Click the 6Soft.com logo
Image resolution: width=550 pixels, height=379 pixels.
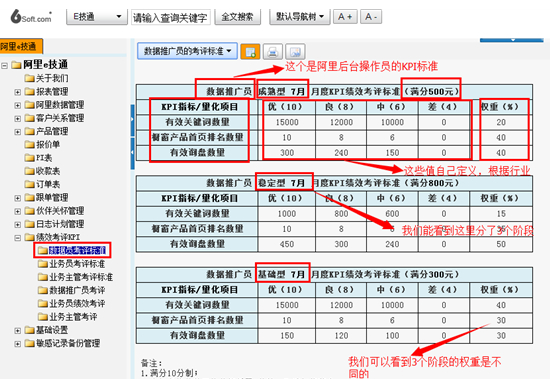tap(31, 16)
